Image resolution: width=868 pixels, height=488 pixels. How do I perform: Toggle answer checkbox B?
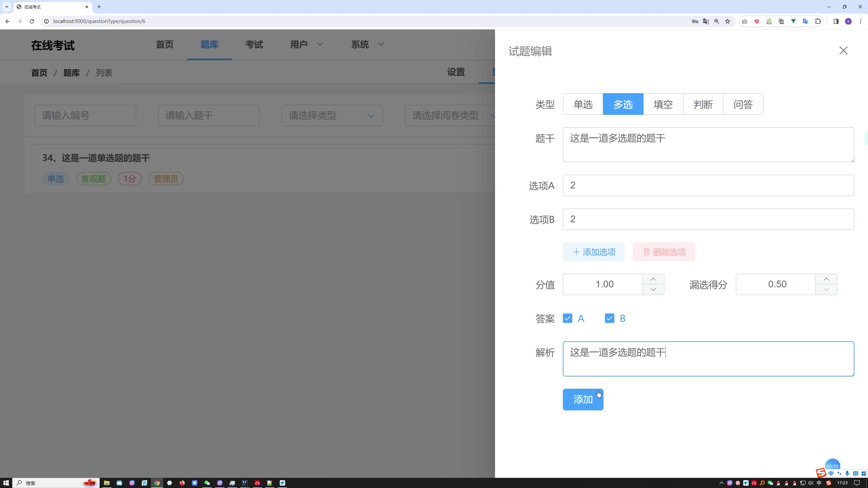(x=610, y=318)
